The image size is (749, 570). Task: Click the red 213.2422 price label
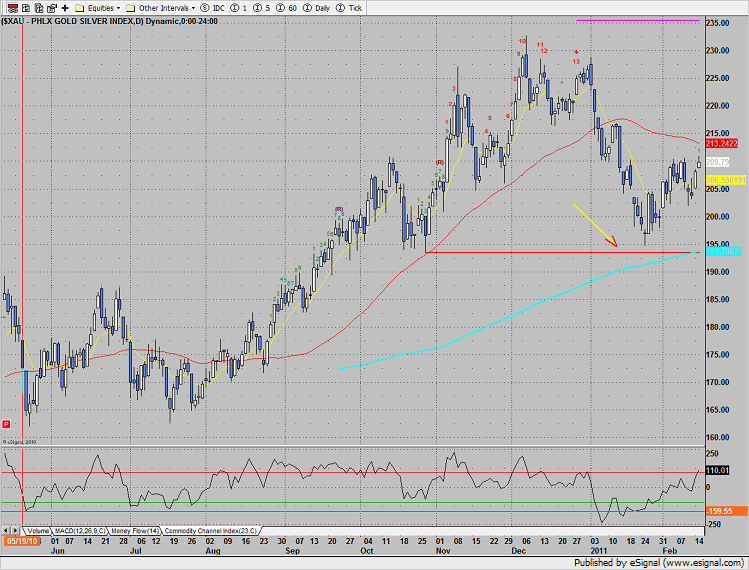click(720, 143)
